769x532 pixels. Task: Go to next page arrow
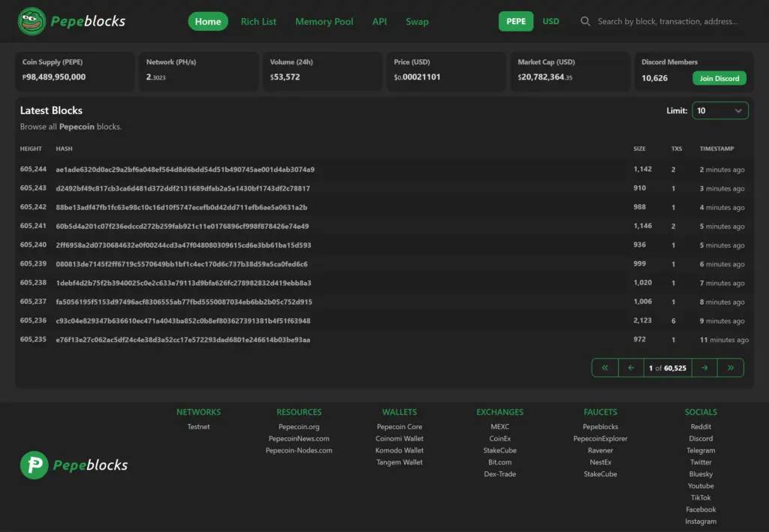tap(704, 368)
